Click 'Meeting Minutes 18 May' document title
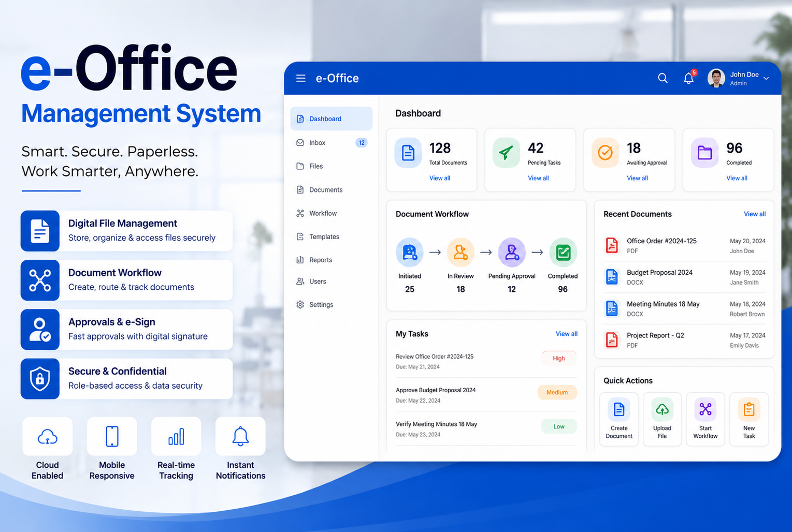This screenshot has height=532, width=792. point(663,304)
